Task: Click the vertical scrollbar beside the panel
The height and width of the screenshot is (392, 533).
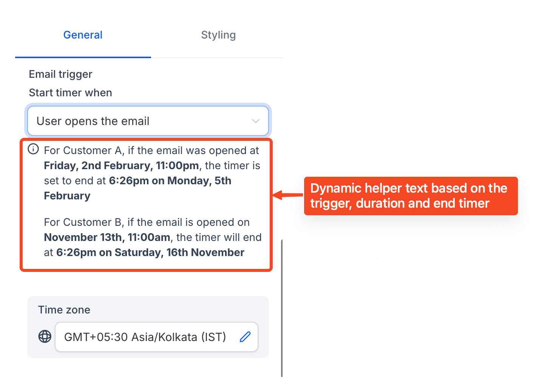Action: tap(282, 308)
